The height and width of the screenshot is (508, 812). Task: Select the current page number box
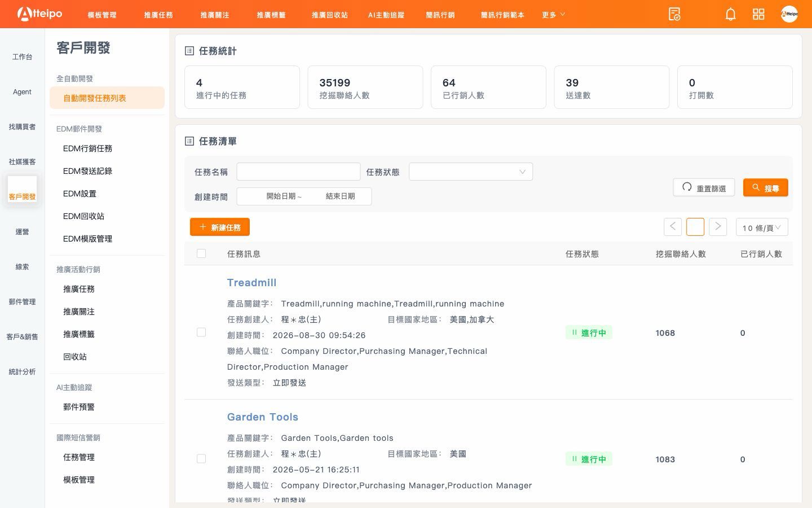click(x=695, y=227)
